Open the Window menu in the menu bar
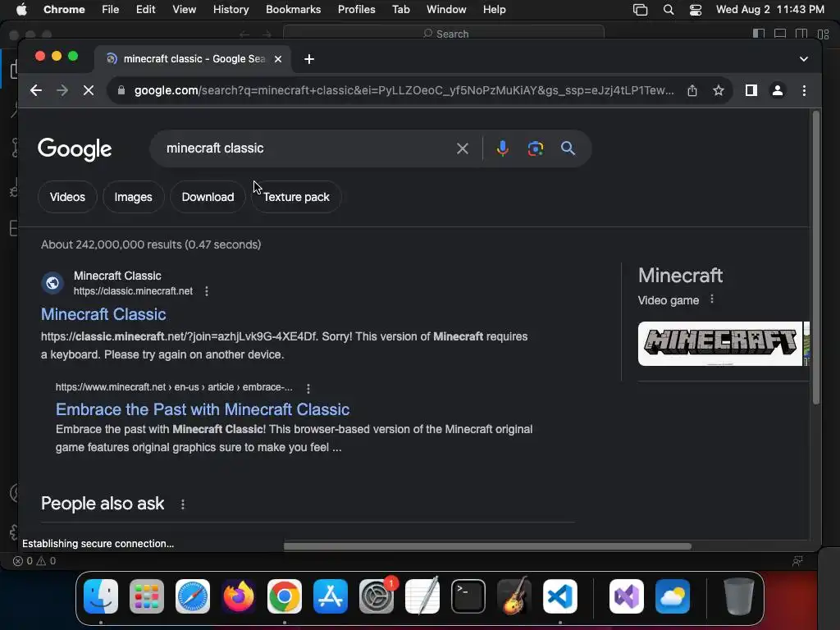The width and height of the screenshot is (840, 630). click(446, 9)
